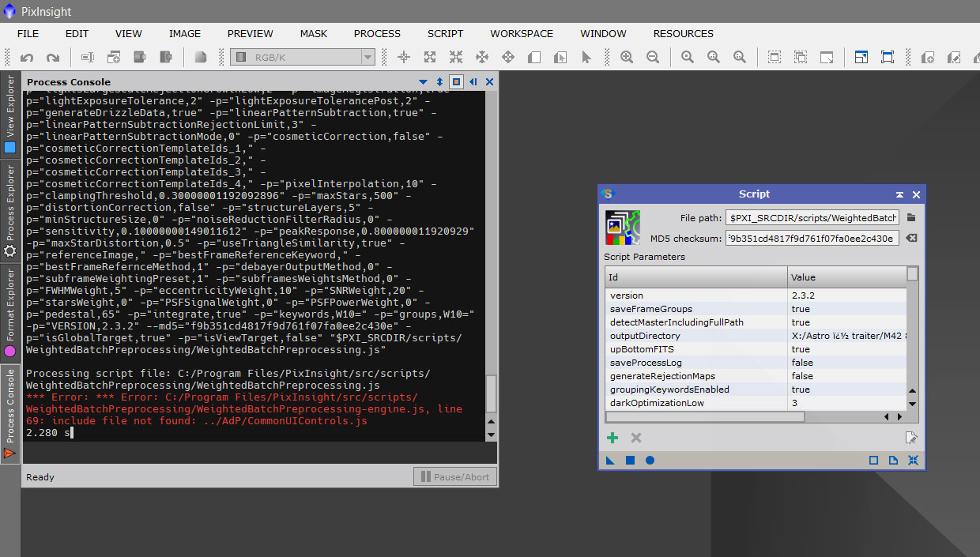Click the sync up-down arrows in Process Console
Image resolution: width=980 pixels, height=557 pixels.
point(440,81)
